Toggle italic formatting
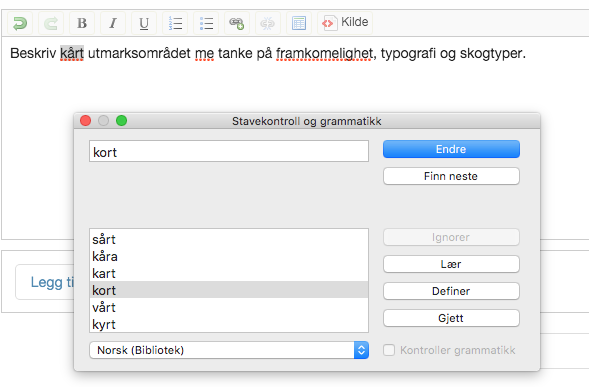 113,23
